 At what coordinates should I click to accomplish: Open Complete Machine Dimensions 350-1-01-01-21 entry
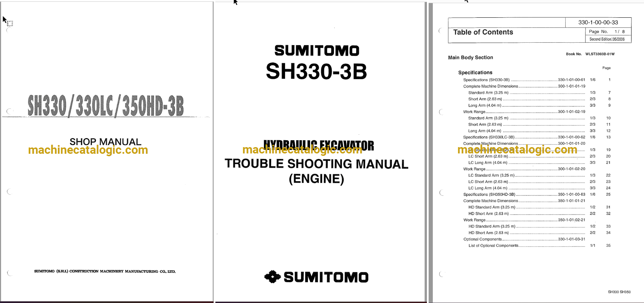(524, 201)
